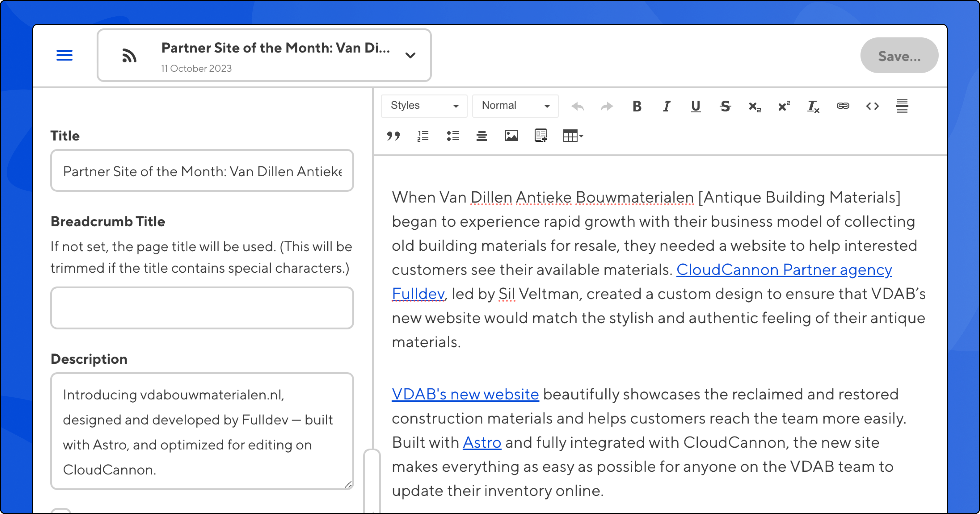Expand the post title selector chevron

coord(410,56)
